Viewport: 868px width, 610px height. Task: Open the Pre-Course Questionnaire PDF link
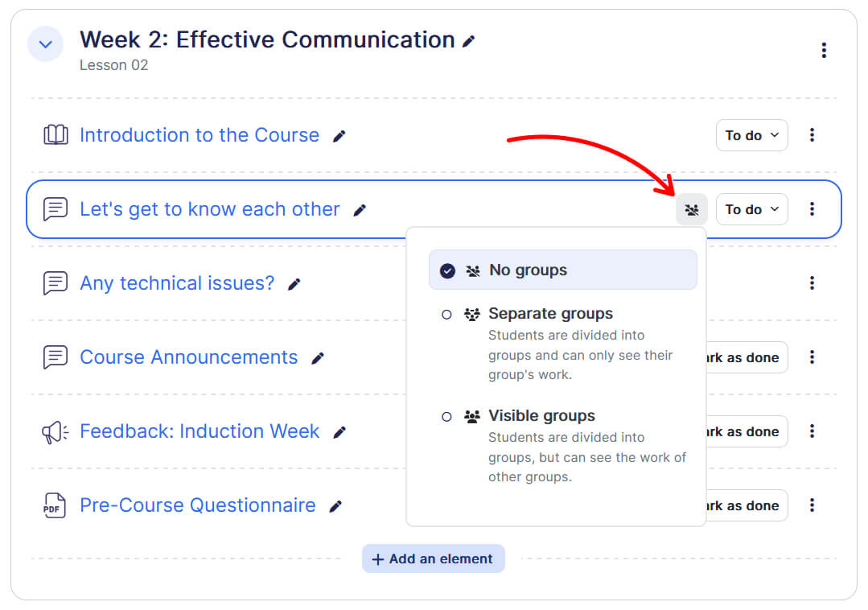pyautogui.click(x=197, y=505)
